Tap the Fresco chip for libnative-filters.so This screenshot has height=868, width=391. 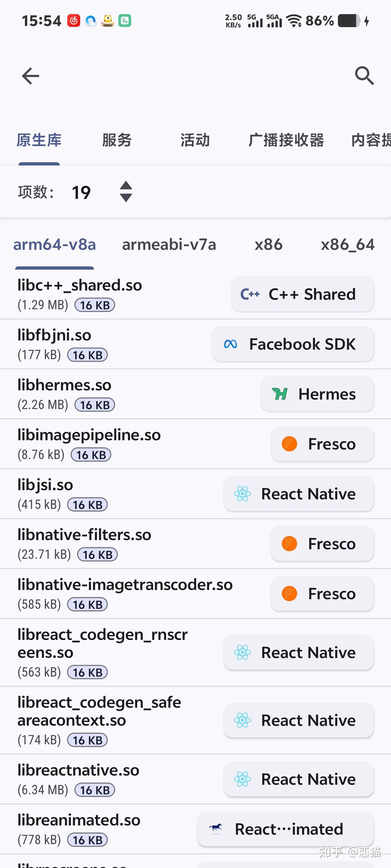[322, 544]
